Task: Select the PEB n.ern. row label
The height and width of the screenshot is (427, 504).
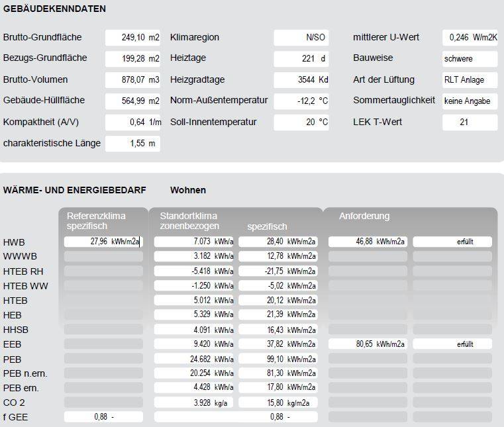Action: [x=25, y=373]
